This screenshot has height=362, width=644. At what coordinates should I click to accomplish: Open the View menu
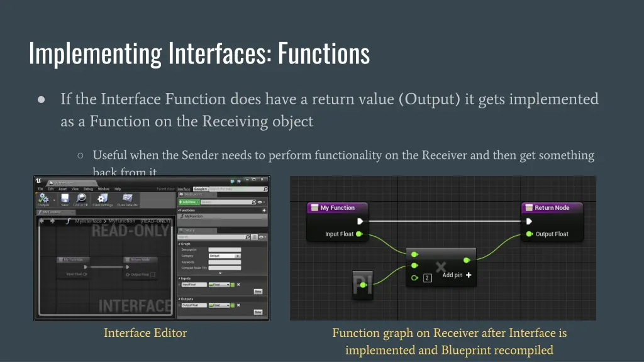[75, 189]
